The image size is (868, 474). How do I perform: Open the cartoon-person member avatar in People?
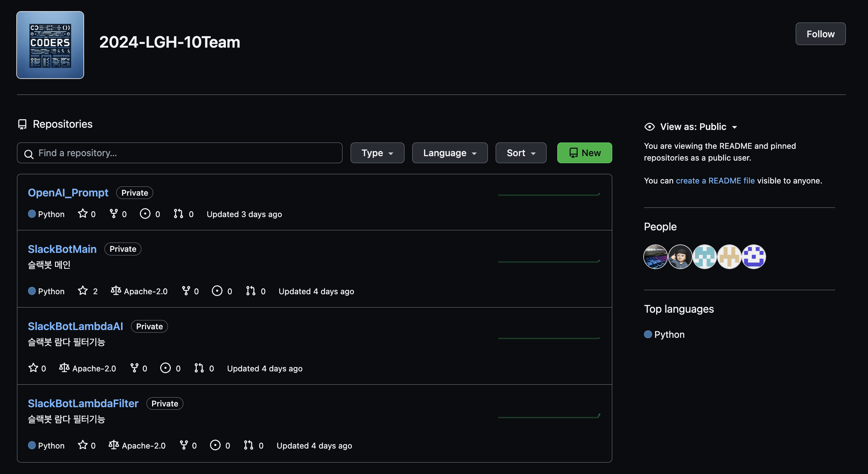pyautogui.click(x=680, y=257)
